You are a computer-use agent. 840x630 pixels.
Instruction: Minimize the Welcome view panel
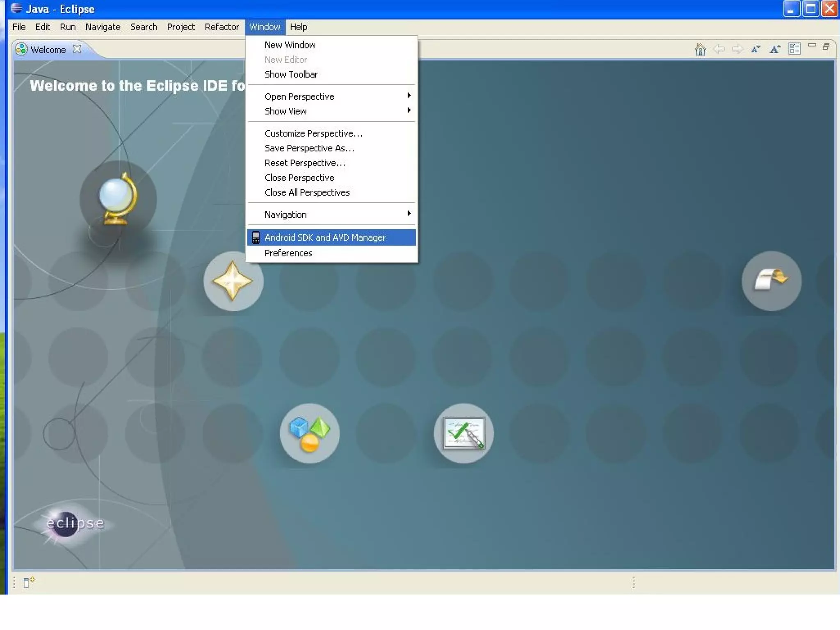pyautogui.click(x=812, y=46)
